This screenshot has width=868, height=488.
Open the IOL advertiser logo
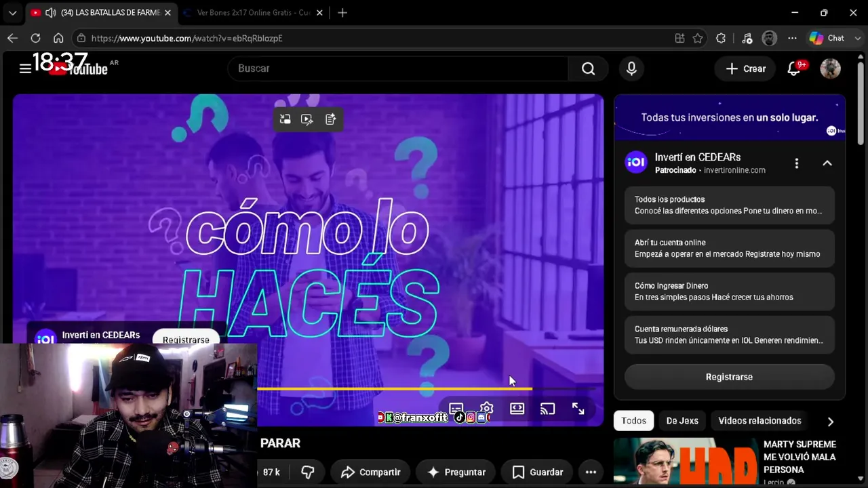(636, 163)
